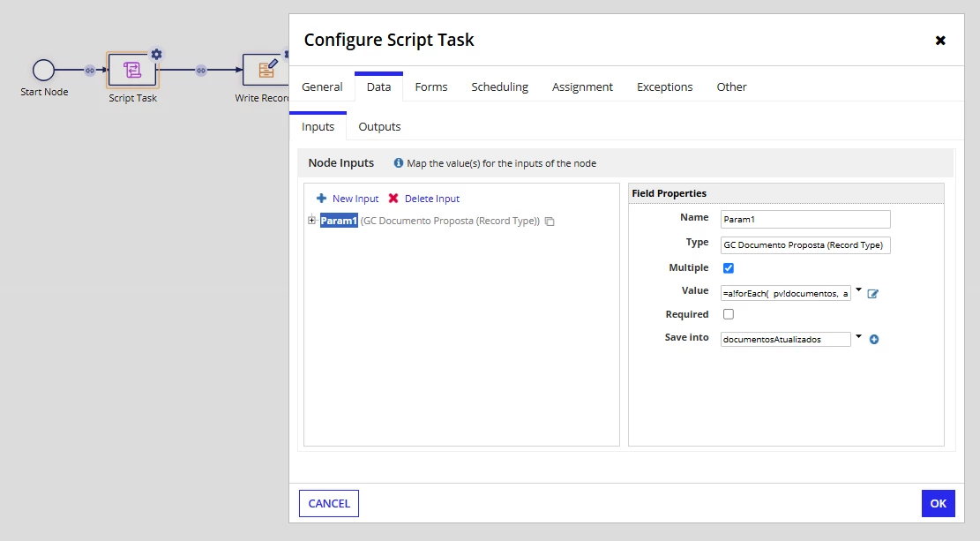Select Param1 in the inputs tree

coord(339,221)
